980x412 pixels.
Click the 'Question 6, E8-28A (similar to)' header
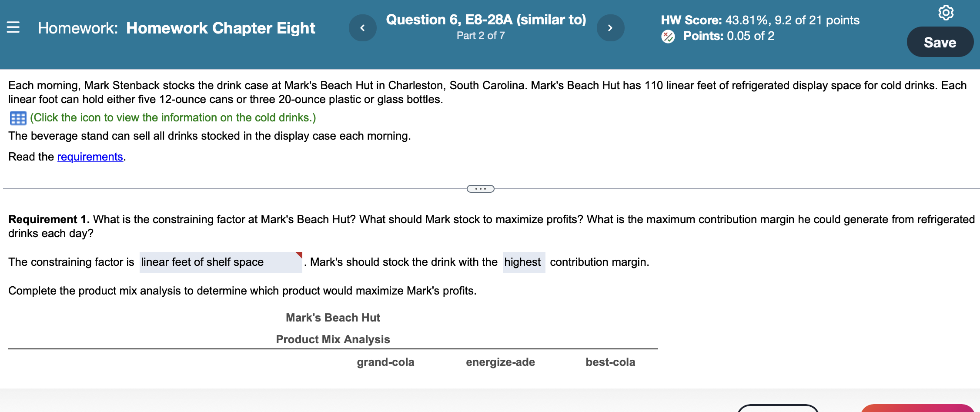(486, 19)
